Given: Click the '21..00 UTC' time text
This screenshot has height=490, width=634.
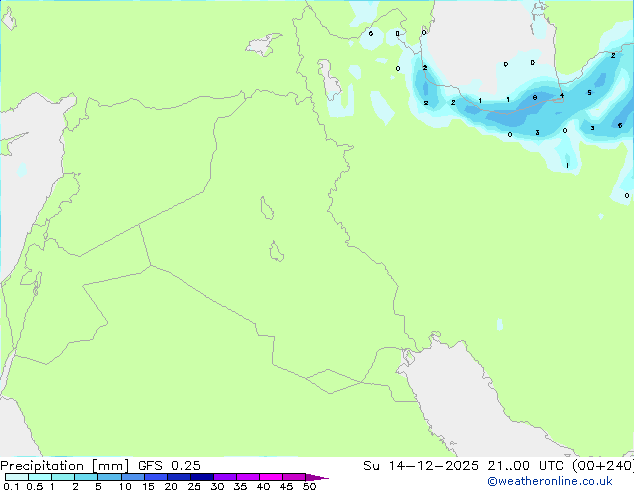Looking at the screenshot, I should pos(525,466).
